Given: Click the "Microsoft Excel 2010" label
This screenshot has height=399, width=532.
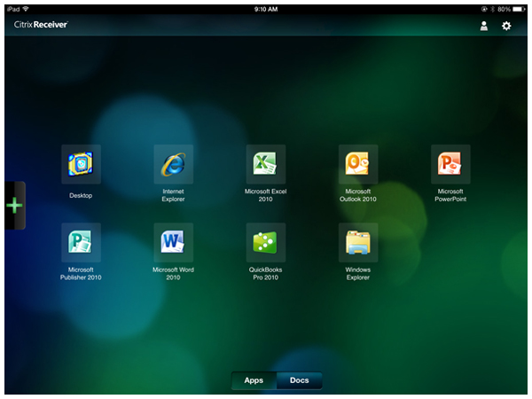Looking at the screenshot, I should pyautogui.click(x=266, y=195).
